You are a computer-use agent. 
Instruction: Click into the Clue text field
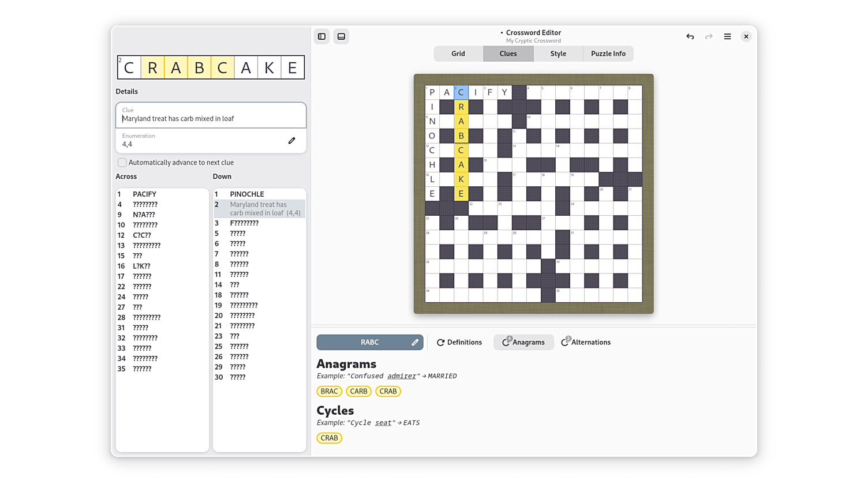pyautogui.click(x=211, y=119)
